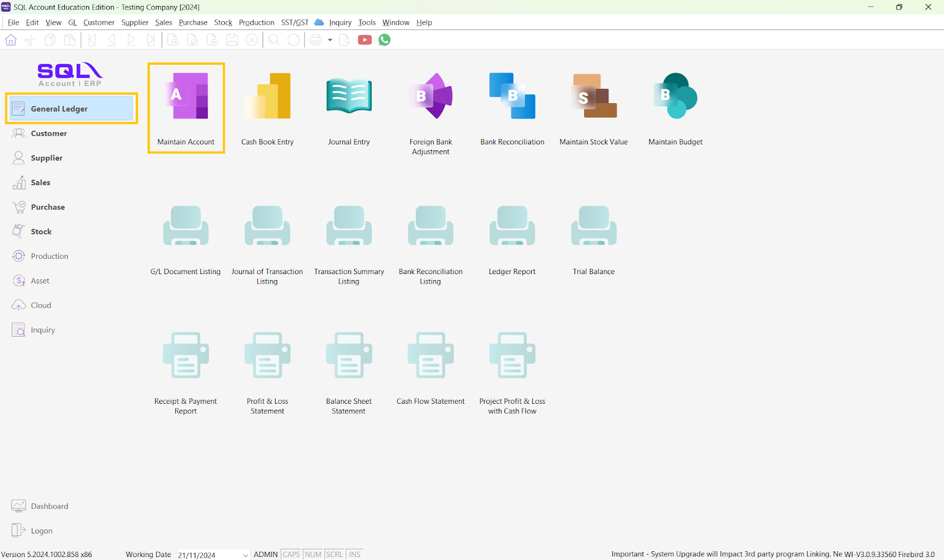Open the Trial Balance report
Screen dimensions: 944x560
click(594, 240)
